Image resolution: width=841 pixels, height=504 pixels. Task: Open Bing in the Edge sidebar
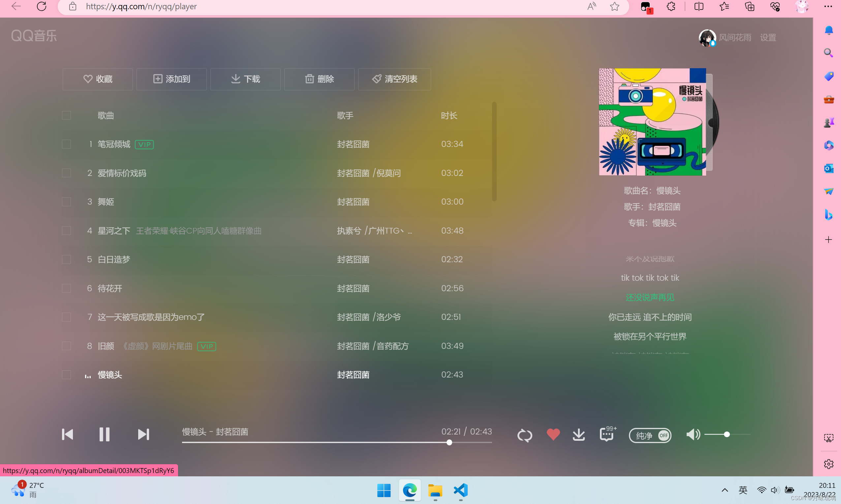[x=828, y=215]
